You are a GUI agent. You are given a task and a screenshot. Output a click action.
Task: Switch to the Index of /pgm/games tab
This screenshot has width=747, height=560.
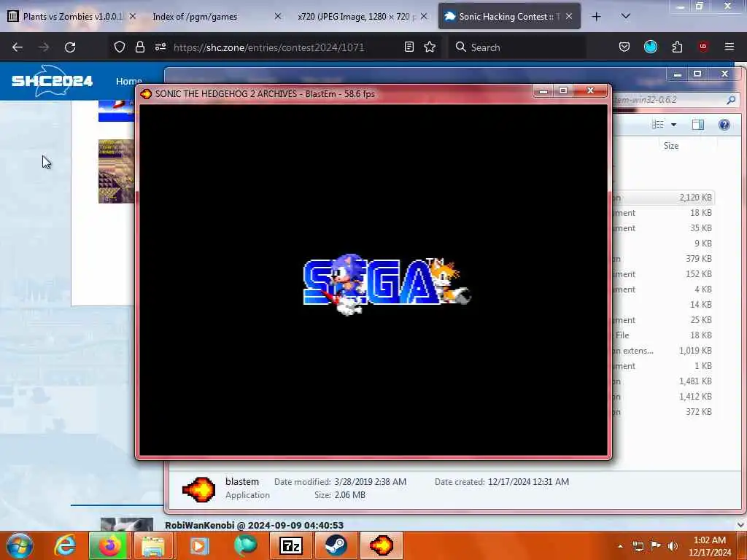215,17
